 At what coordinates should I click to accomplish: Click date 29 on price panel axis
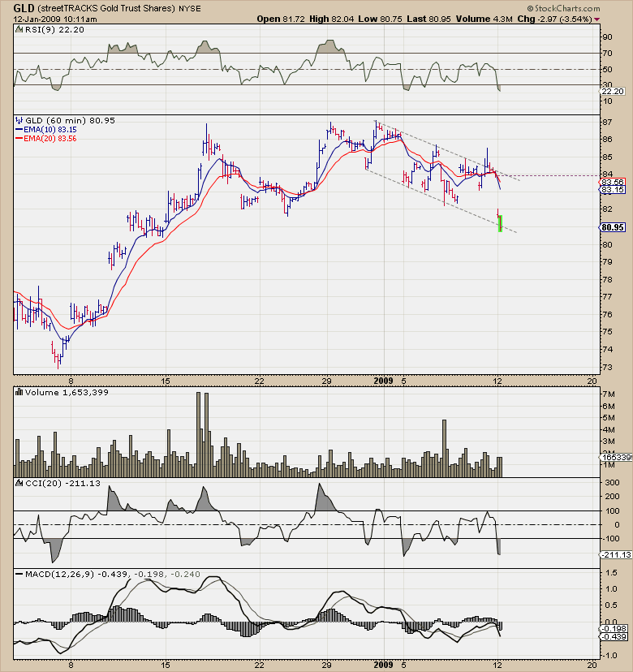point(326,381)
